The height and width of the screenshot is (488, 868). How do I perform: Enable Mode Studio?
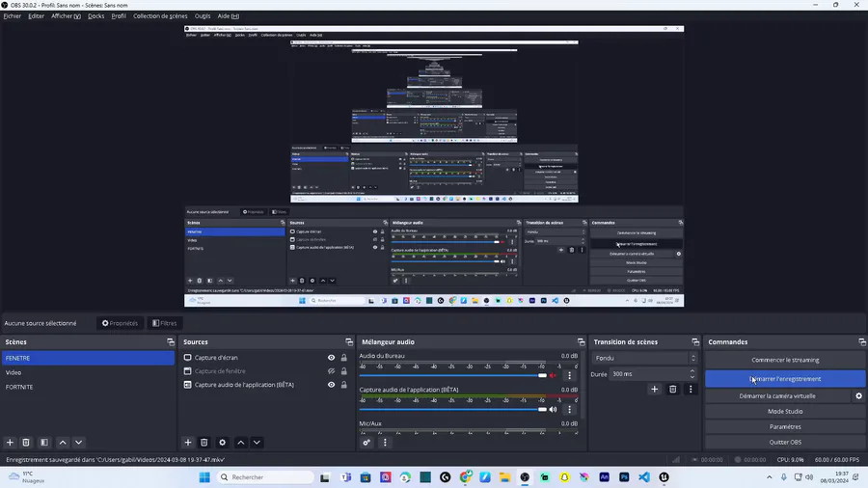coord(785,412)
